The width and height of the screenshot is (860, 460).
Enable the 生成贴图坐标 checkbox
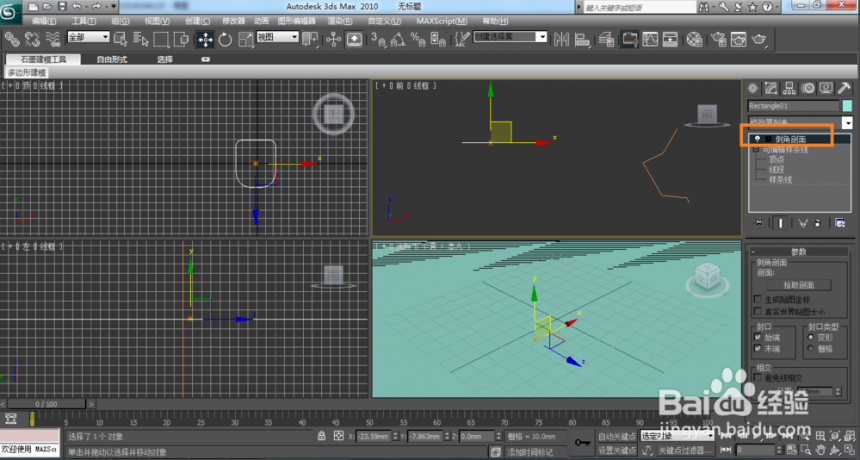click(x=758, y=299)
